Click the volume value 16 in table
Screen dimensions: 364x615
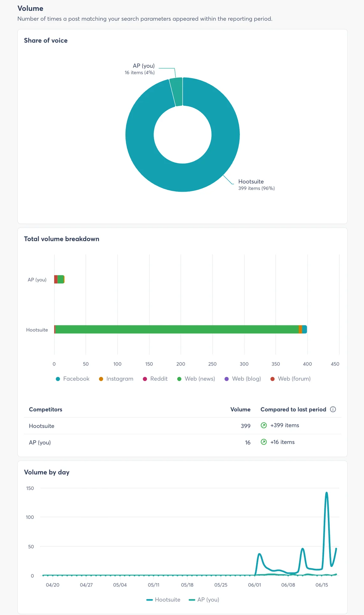tap(248, 442)
